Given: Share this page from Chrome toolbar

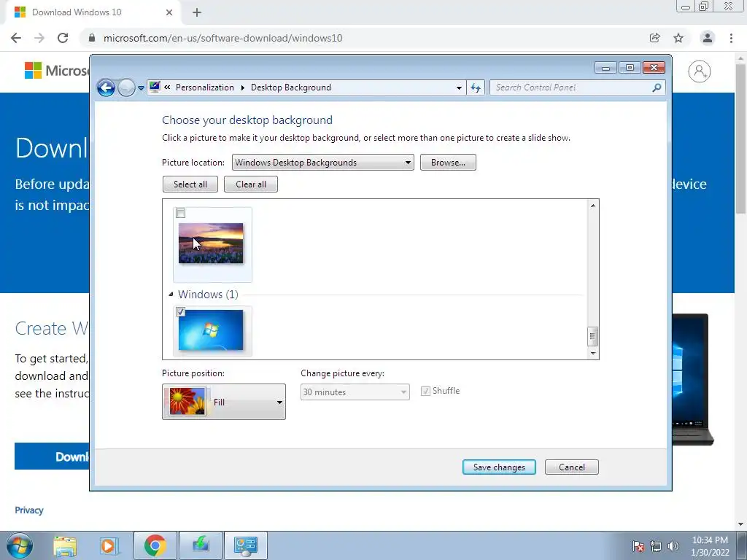Looking at the screenshot, I should click(654, 38).
